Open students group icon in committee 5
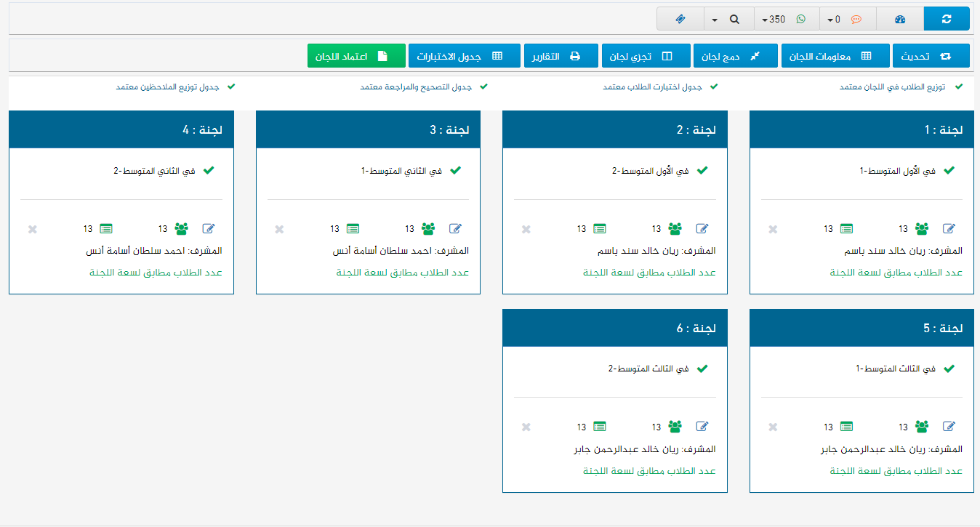Viewport: 980px width, 527px height. pos(922,427)
